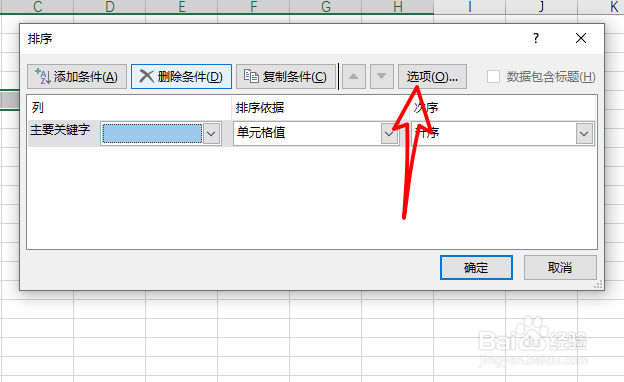The width and height of the screenshot is (624, 382).
Task: Select column J header in spreadsheet
Action: tap(541, 7)
